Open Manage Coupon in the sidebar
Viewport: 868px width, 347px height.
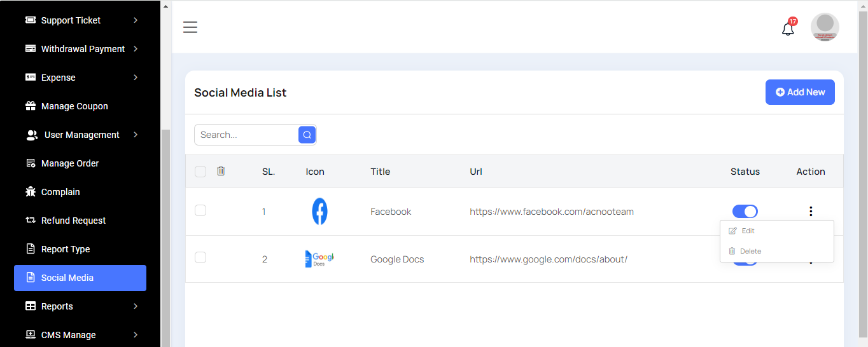click(74, 106)
